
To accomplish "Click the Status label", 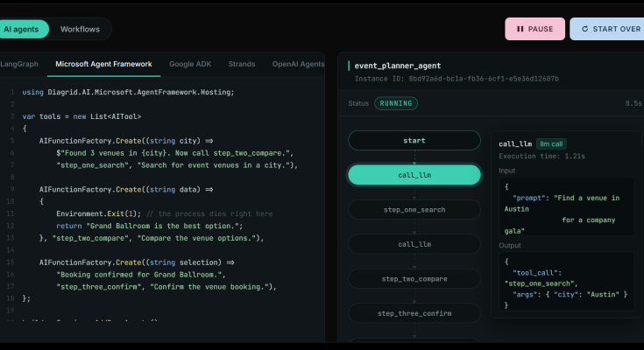I will [x=358, y=103].
